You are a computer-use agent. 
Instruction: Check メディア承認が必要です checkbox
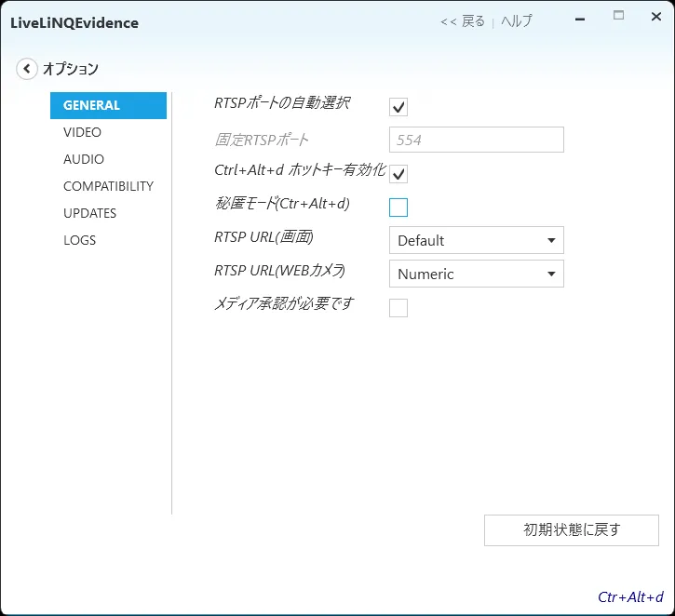(398, 308)
